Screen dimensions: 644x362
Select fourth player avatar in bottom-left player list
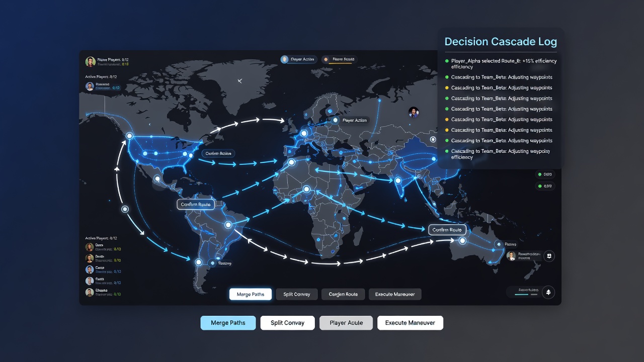90,281
